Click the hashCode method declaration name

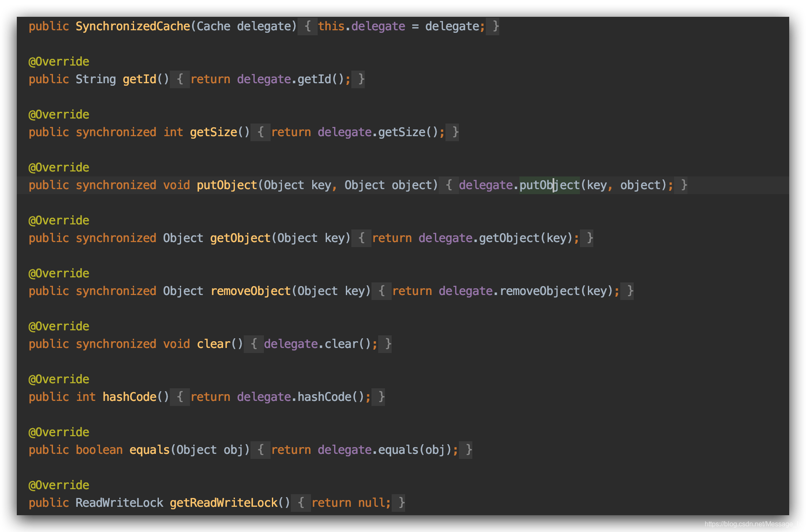click(x=129, y=397)
